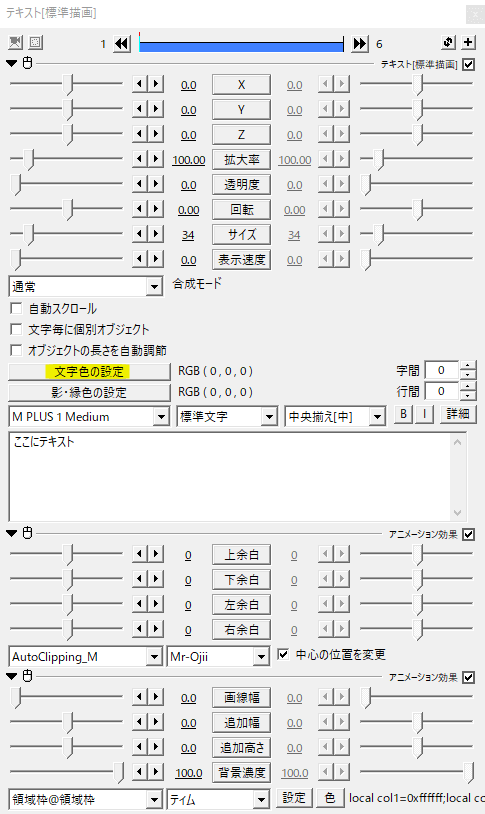
Task: Click the plus icon to add effect
Action: pos(468,42)
